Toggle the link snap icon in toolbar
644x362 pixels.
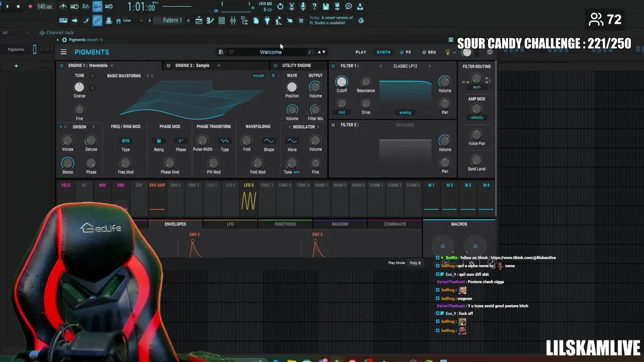pos(97,21)
